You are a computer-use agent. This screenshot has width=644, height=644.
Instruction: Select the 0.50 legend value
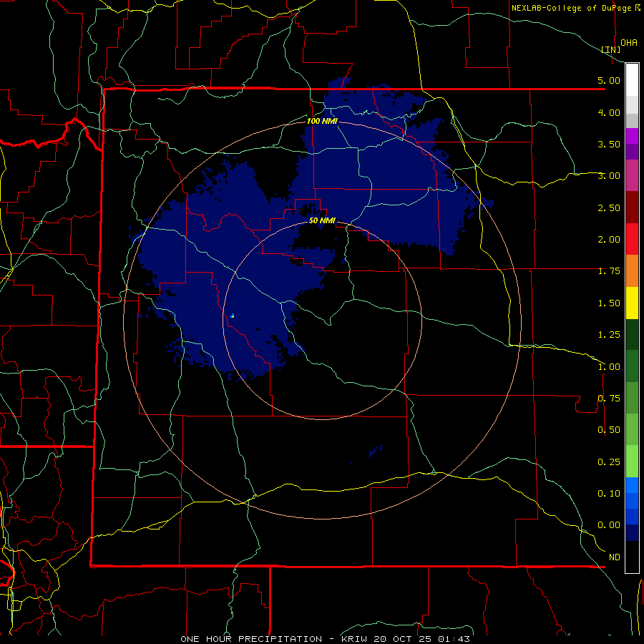(x=609, y=430)
